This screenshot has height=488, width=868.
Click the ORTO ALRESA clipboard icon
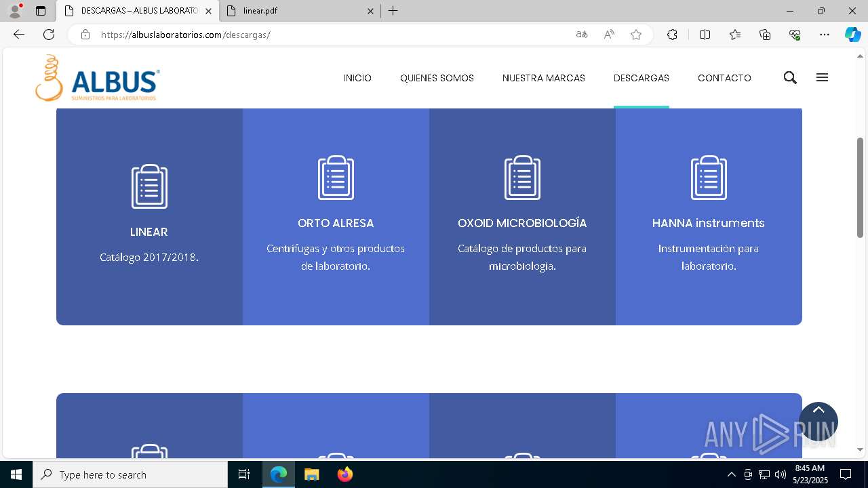[336, 178]
